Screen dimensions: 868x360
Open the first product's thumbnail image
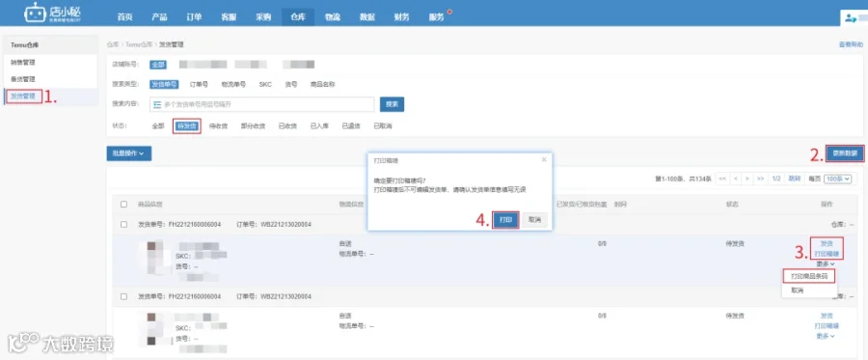click(x=151, y=257)
